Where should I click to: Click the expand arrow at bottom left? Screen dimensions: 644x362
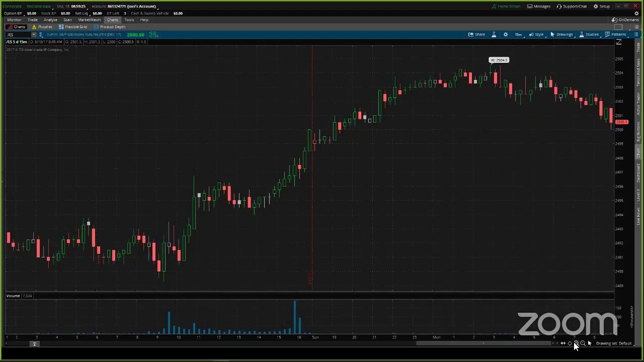click(x=35, y=344)
